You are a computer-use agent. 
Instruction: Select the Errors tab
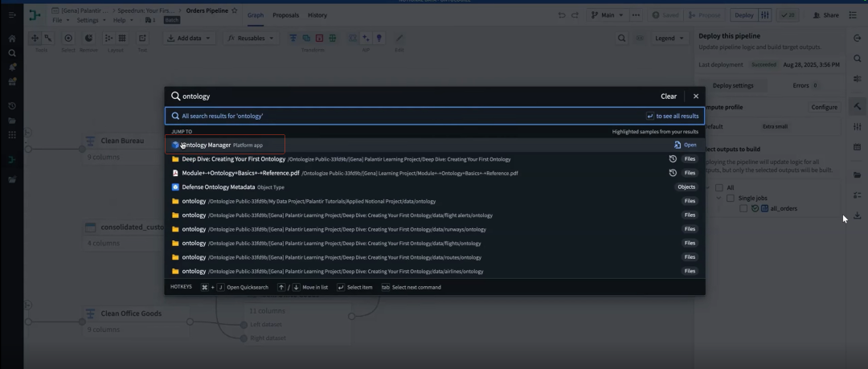tap(805, 86)
